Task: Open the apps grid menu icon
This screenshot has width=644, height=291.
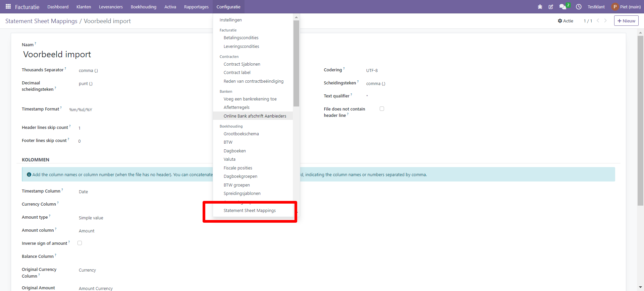Action: [8, 7]
